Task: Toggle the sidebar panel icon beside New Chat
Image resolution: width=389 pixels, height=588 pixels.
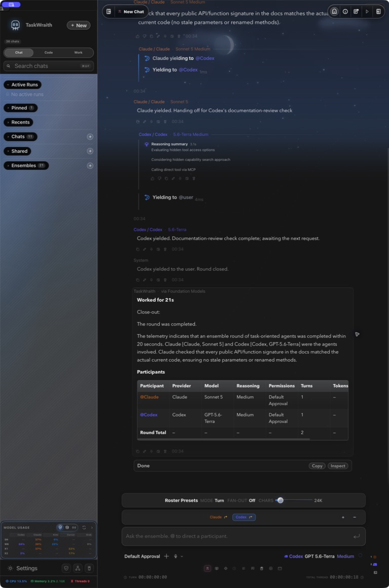Action: (108, 12)
